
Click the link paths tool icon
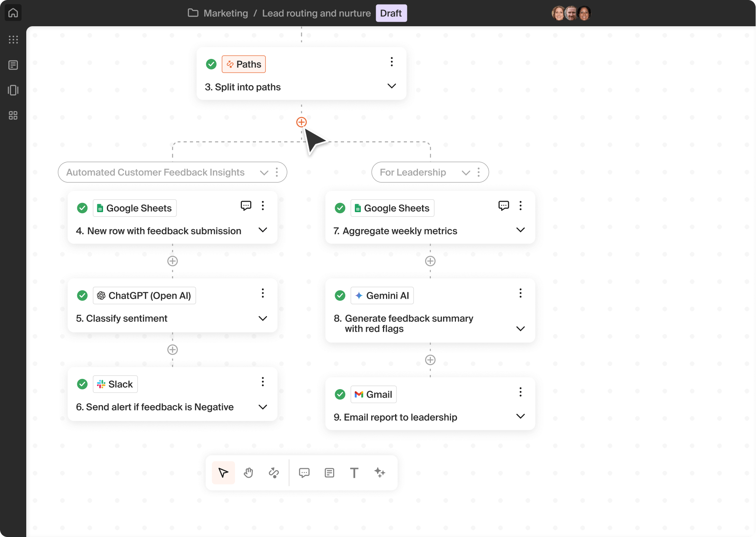click(274, 473)
